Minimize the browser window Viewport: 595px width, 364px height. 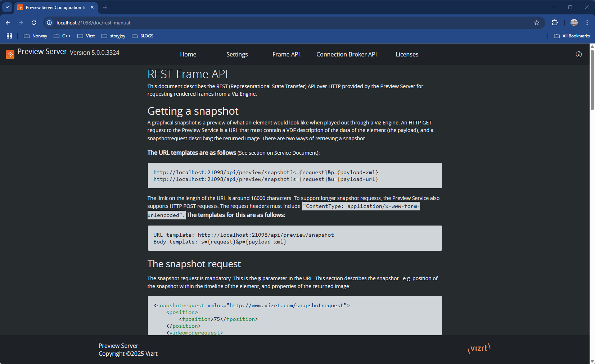(x=554, y=7)
